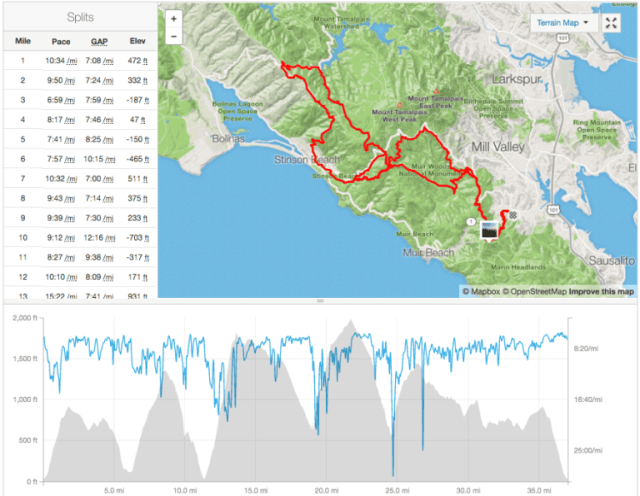Click the Mapbox attribution link
Screen dimensions: 640x496
click(481, 291)
